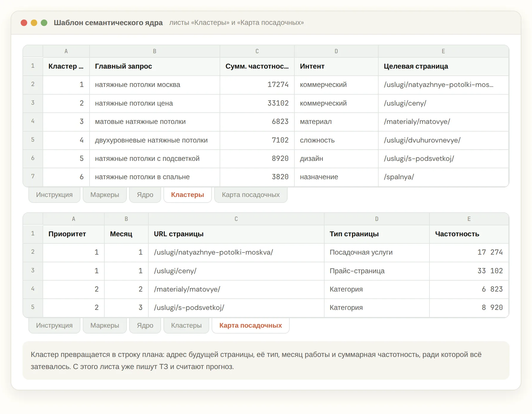Select the 33102 cell beside 'натяжные потолки цена'
The height and width of the screenshot is (414, 532).
click(257, 103)
